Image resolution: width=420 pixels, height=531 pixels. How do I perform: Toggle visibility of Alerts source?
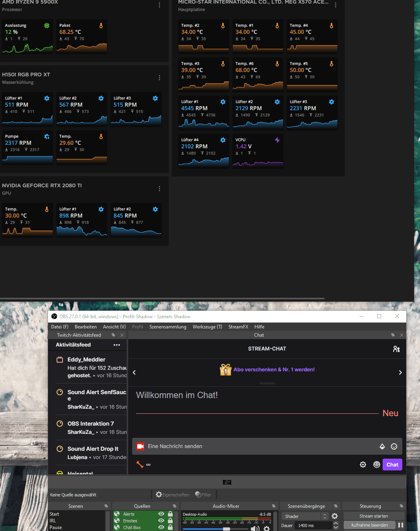[161, 514]
